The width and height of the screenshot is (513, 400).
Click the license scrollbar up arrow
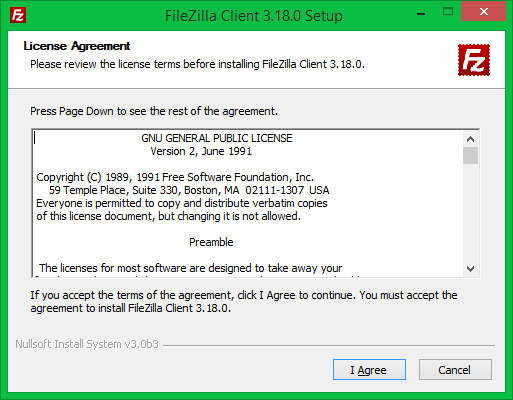470,139
